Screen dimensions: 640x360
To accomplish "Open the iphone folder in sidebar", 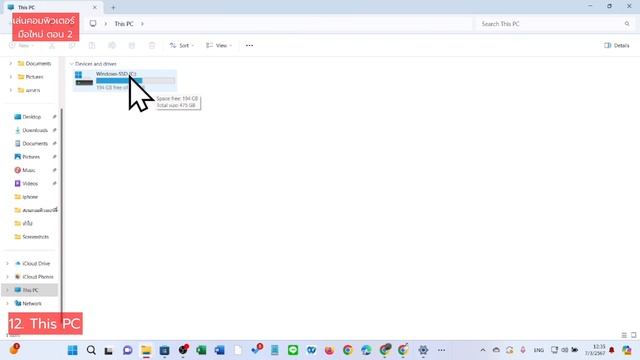I will (x=30, y=197).
